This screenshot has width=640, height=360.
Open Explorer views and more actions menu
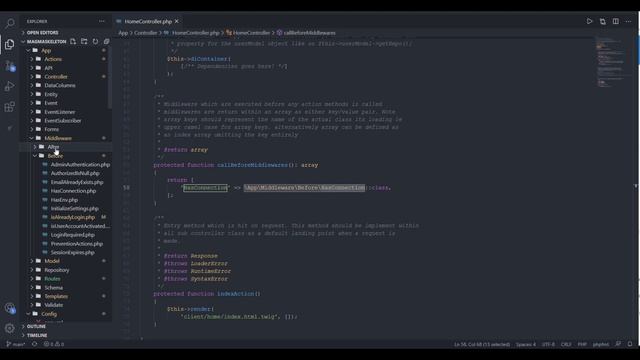(102, 21)
